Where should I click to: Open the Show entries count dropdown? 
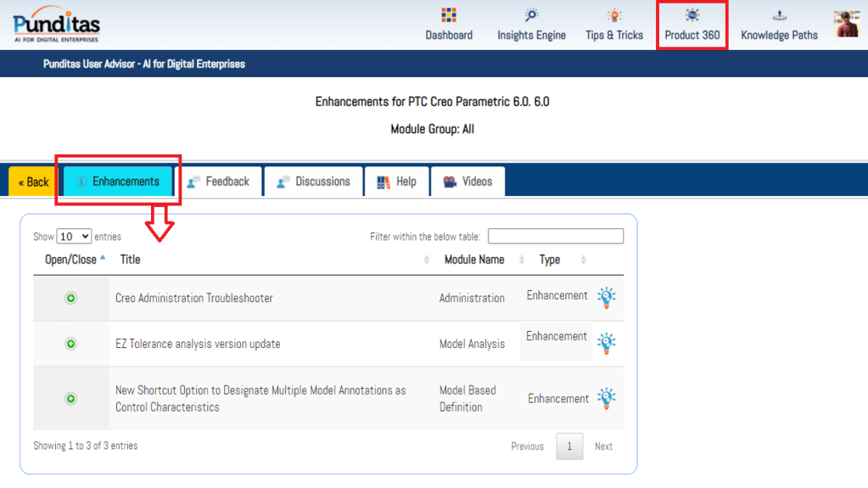click(x=75, y=237)
